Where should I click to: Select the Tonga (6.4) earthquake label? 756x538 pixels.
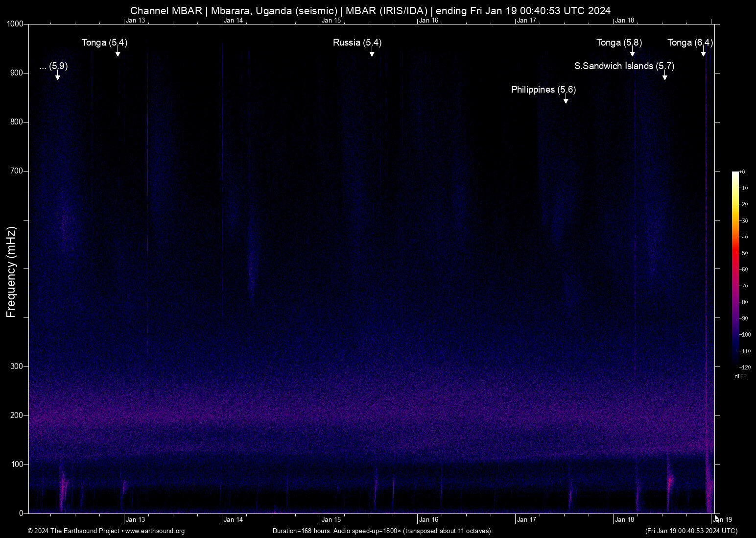point(690,43)
